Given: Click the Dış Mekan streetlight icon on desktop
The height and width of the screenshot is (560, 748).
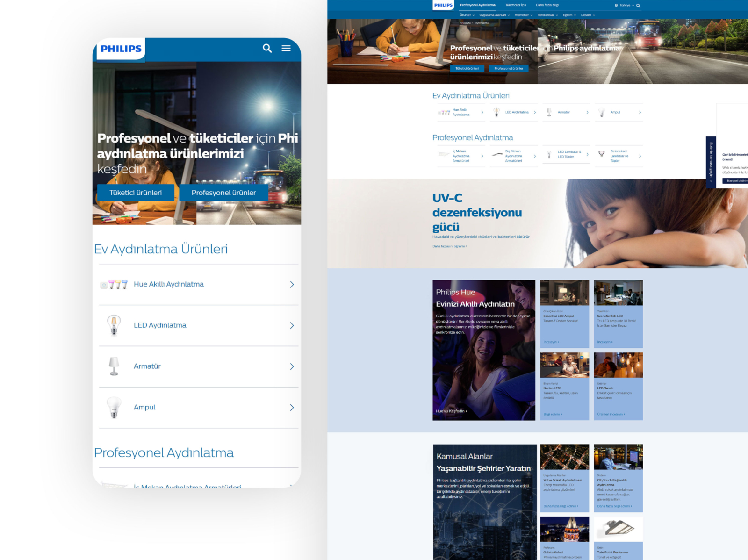Looking at the screenshot, I should [497, 154].
